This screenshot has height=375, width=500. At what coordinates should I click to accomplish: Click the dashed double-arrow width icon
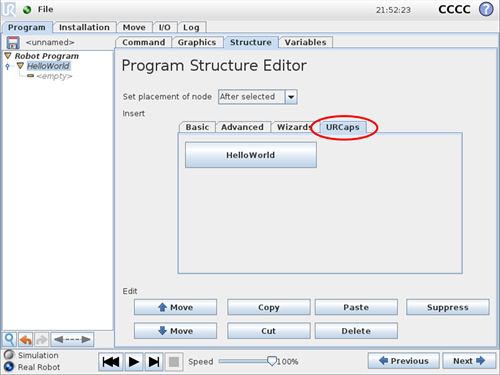pos(72,340)
